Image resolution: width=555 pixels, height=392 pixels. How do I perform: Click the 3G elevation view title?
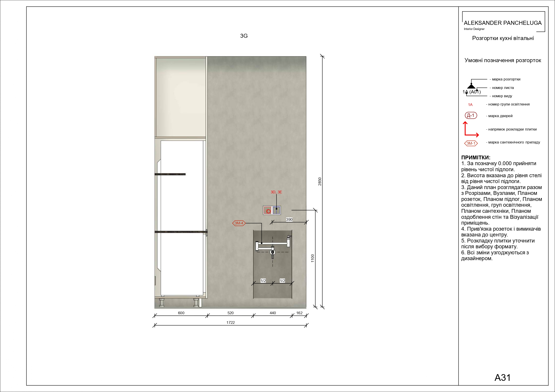244,36
